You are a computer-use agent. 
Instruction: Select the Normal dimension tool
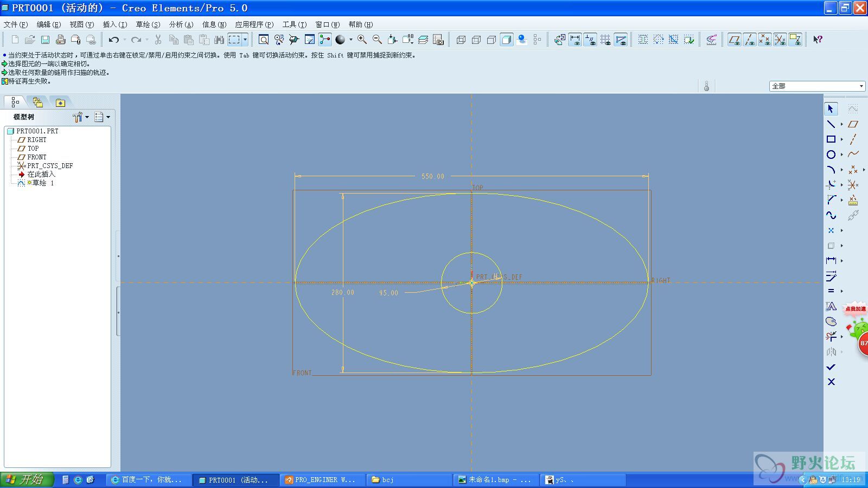(x=831, y=261)
